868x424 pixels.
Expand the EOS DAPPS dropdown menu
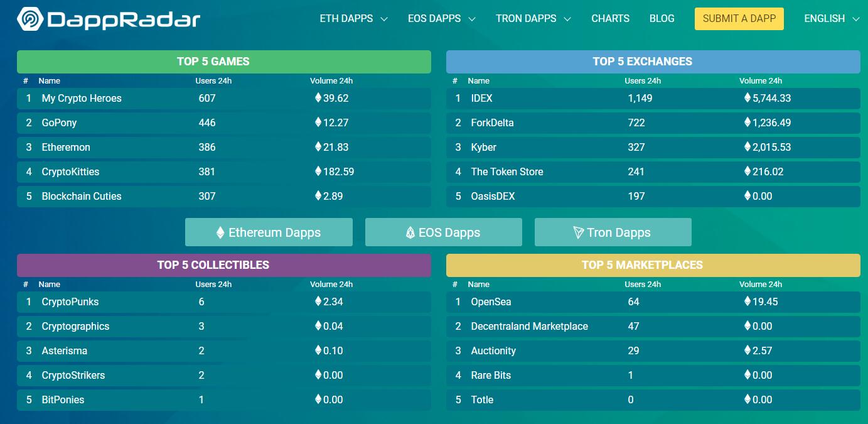pyautogui.click(x=441, y=19)
